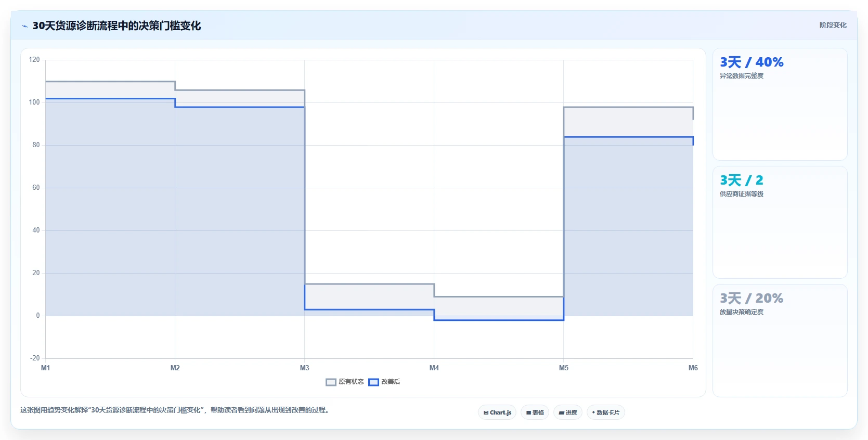Screen dimensions: 868x440
Task: Click the 40 y-axis tick label
Action: click(36, 230)
